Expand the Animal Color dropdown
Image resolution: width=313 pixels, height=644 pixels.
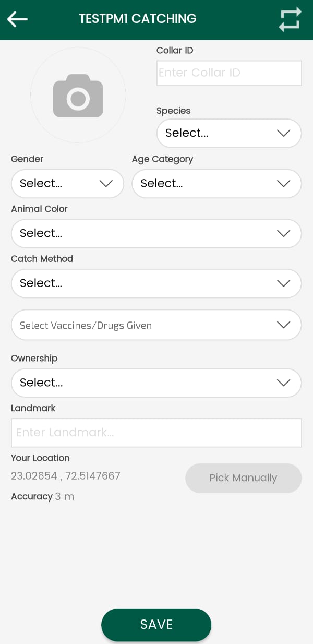pos(146,233)
